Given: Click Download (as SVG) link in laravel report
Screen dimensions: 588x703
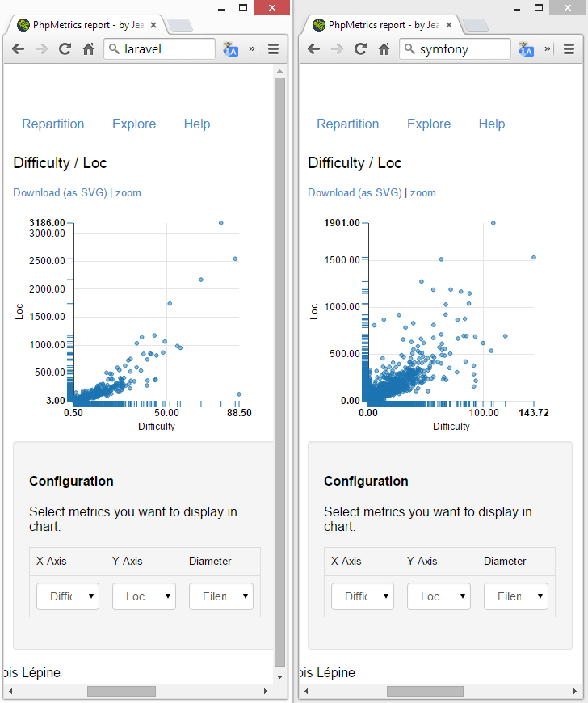Looking at the screenshot, I should [60, 192].
